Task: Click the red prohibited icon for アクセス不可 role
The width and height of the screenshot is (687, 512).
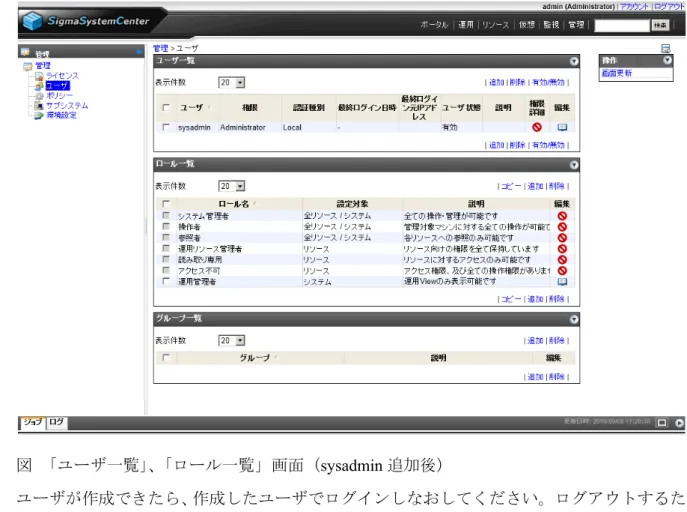Action: click(x=562, y=271)
